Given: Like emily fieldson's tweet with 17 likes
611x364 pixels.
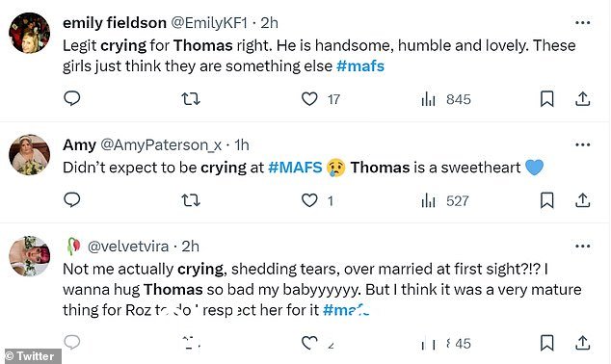Looking at the screenshot, I should click(309, 99).
